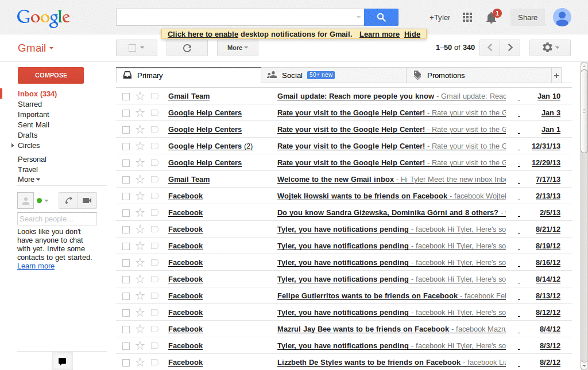Expand More labels in sidebar
The width and height of the screenshot is (588, 370).
tap(29, 180)
